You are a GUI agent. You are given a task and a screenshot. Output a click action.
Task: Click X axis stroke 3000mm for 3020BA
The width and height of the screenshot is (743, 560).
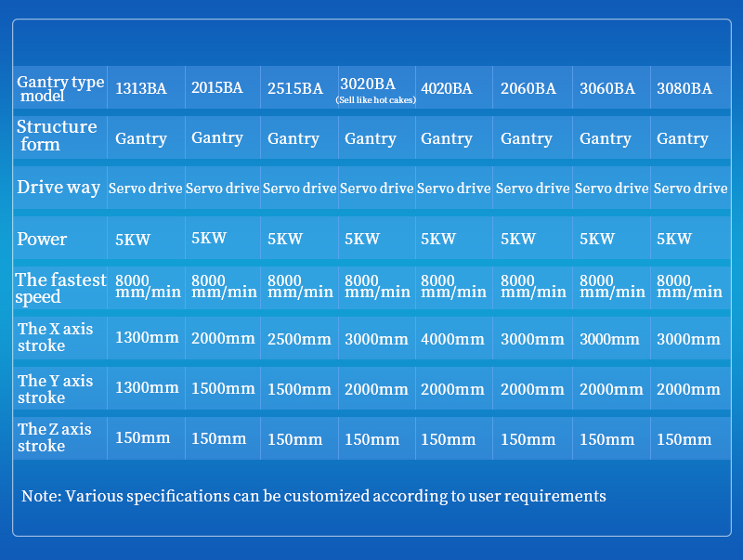point(376,339)
